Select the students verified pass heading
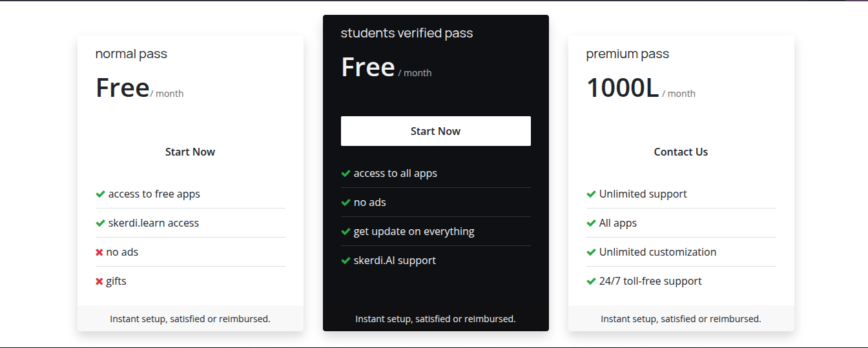This screenshot has height=348, width=868. pos(407,34)
